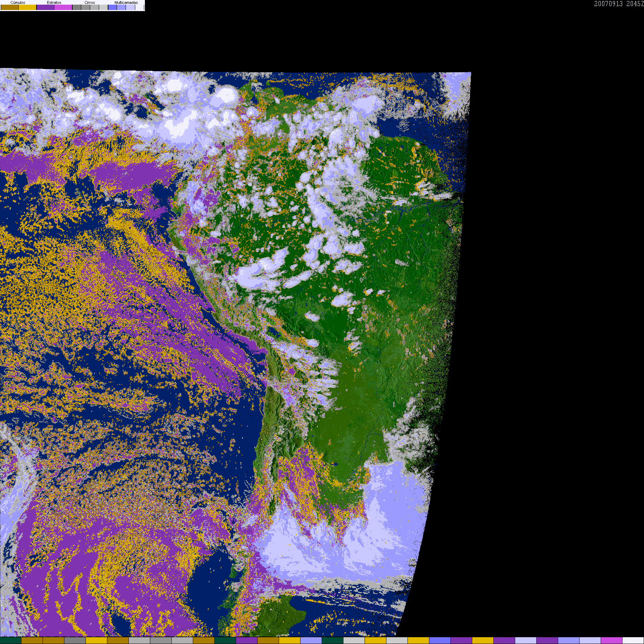Click the yellow Cúmulos legend swatch
Screen dimensions: 644x644
tap(28, 8)
